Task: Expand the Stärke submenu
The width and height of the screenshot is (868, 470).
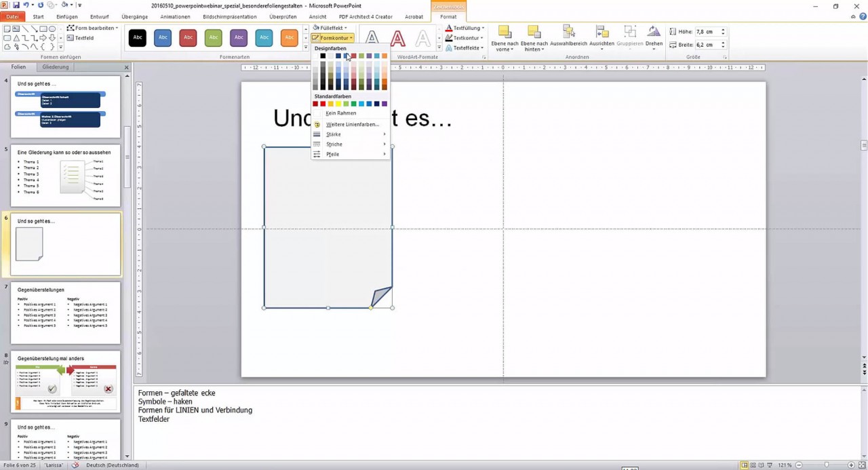Action: 333,134
